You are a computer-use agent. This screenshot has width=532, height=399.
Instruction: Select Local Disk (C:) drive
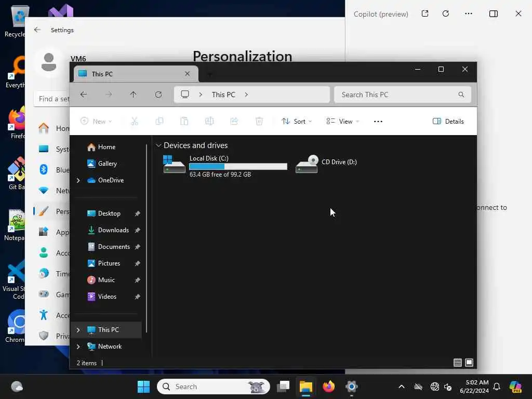(225, 166)
